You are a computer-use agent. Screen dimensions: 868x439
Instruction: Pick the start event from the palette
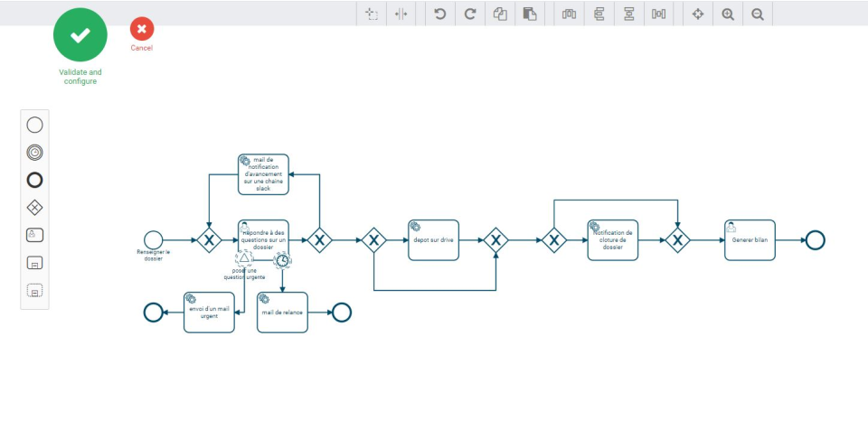[34, 125]
